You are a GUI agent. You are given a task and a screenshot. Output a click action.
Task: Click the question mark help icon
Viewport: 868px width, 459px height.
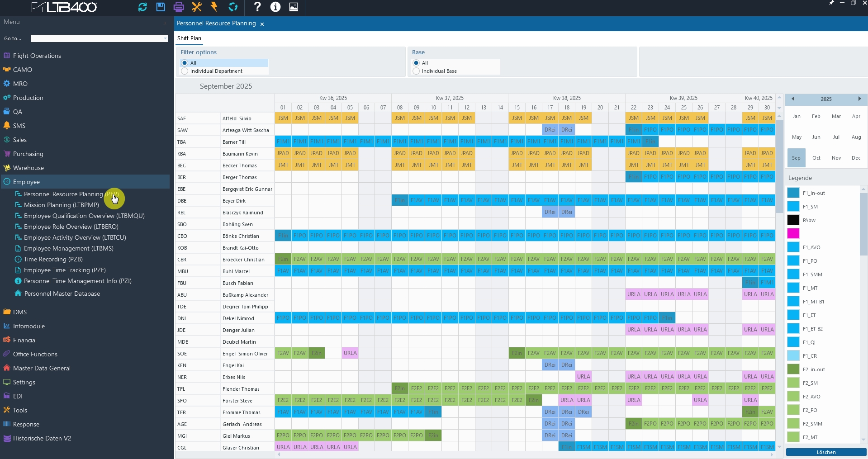pyautogui.click(x=257, y=7)
